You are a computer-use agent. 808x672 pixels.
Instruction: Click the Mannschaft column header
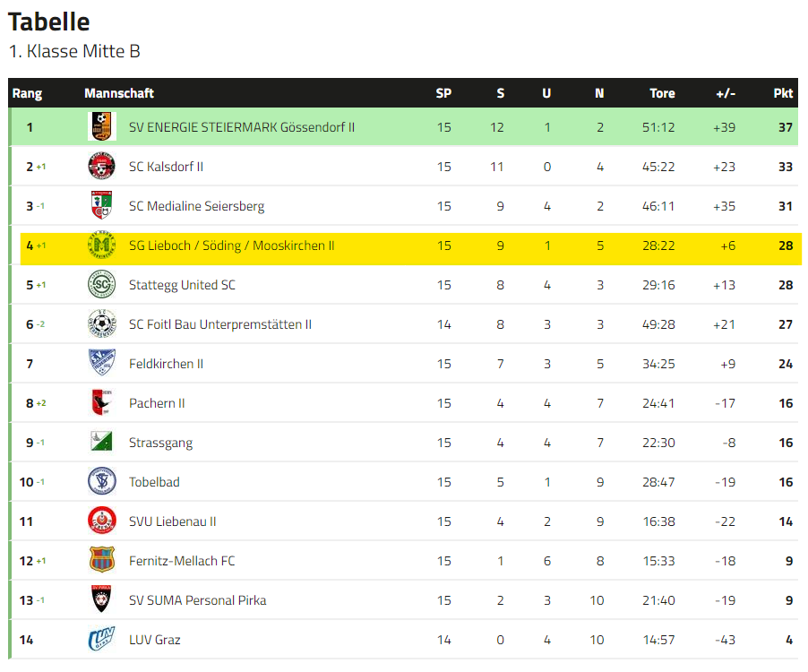click(119, 93)
